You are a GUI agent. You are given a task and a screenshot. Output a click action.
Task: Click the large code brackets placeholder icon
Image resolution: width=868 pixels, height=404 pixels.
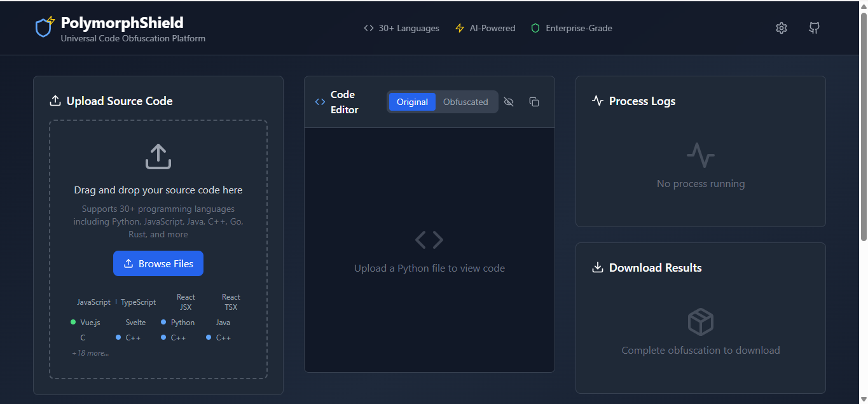tap(429, 240)
